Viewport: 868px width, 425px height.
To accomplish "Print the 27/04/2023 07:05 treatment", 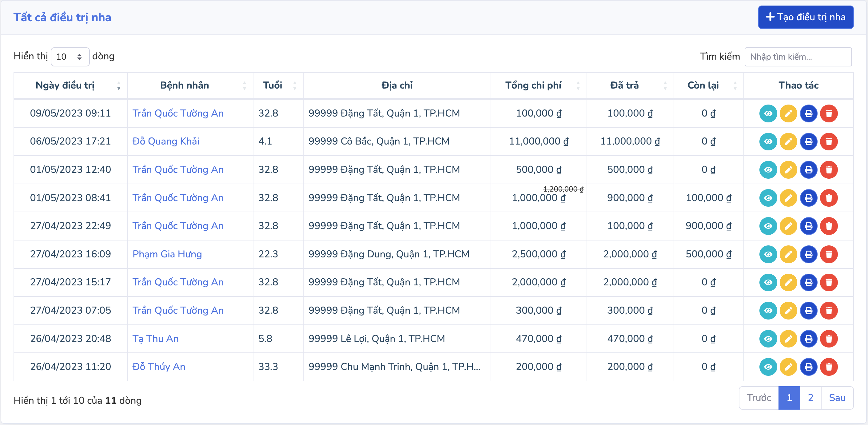I will [x=808, y=311].
